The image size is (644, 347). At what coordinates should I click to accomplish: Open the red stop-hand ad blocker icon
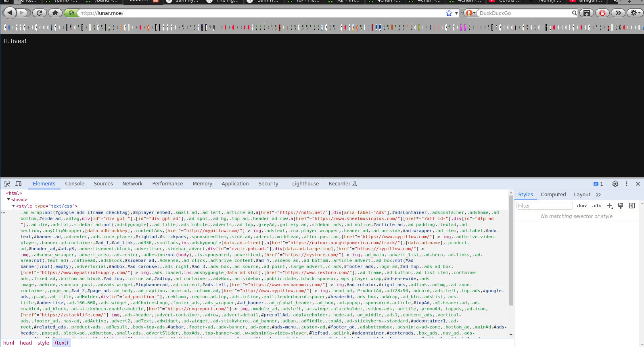click(x=602, y=13)
